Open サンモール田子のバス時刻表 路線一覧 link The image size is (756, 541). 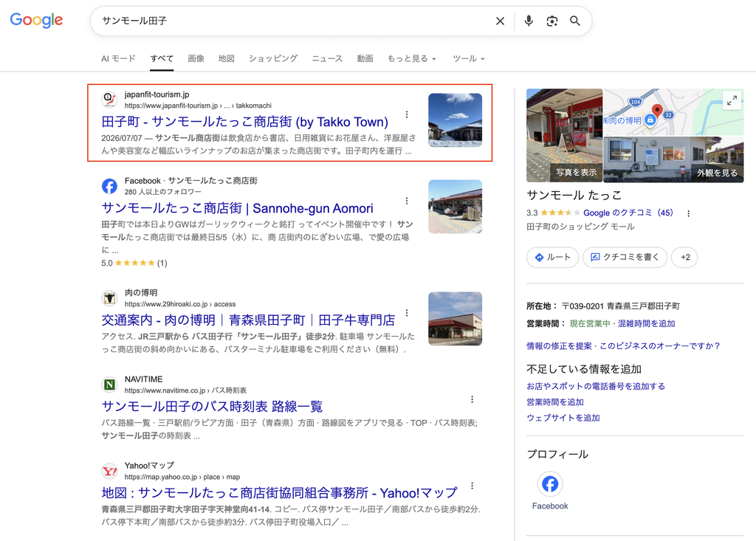(x=212, y=407)
